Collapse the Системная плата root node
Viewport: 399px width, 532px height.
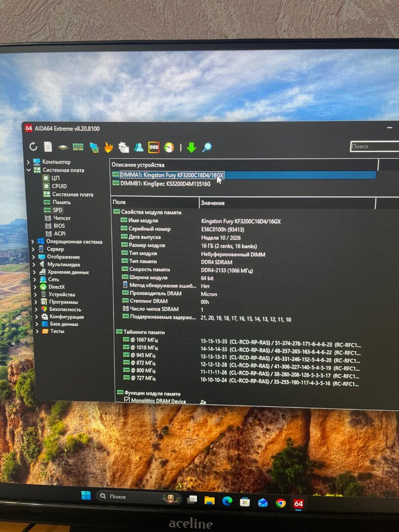(x=29, y=170)
